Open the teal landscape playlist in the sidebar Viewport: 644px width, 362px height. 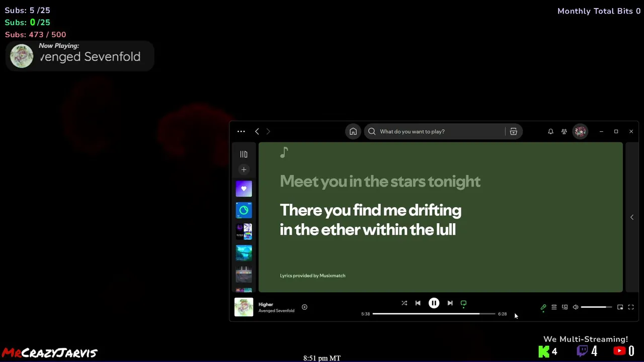(244, 253)
